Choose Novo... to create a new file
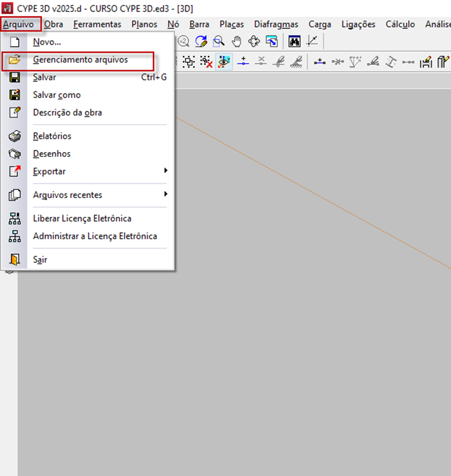Screen dimensions: 451x476 88,42
